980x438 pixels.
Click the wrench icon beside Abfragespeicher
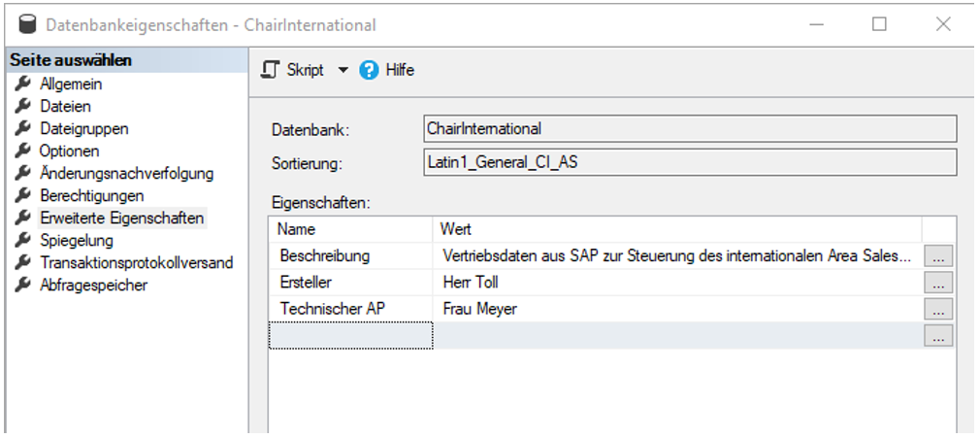coord(22,285)
